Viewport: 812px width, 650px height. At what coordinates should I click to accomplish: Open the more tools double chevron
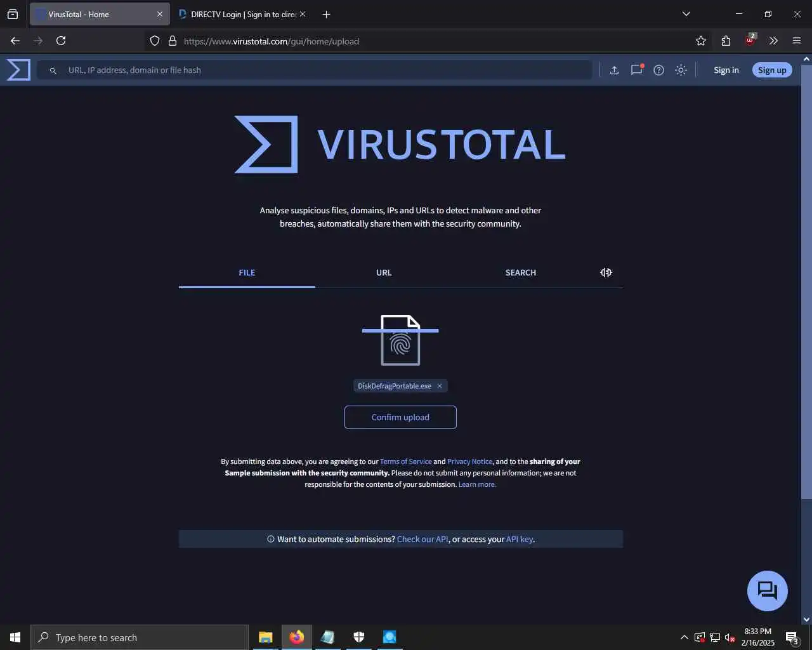point(773,41)
